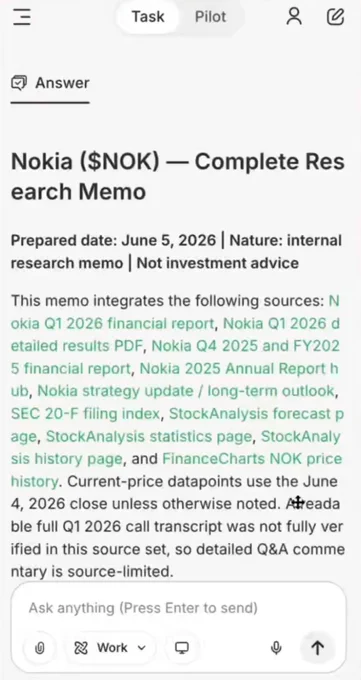Select the Answer tab
This screenshot has width=361, height=680.
pos(50,83)
